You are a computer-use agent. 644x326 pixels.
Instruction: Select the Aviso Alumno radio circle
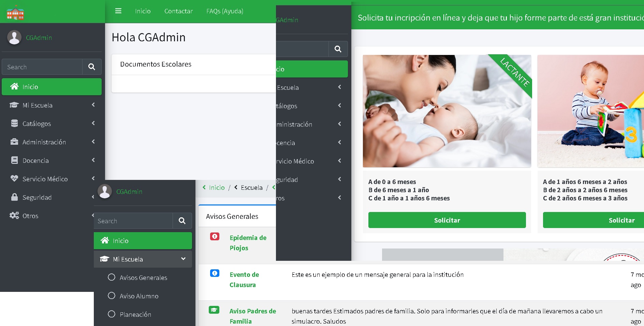pyautogui.click(x=112, y=296)
